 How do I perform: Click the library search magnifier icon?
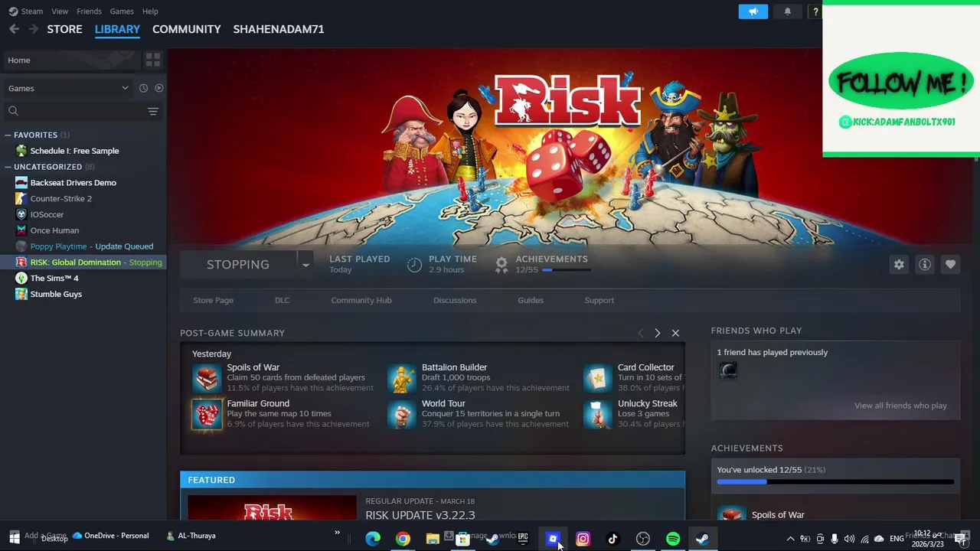tap(13, 112)
